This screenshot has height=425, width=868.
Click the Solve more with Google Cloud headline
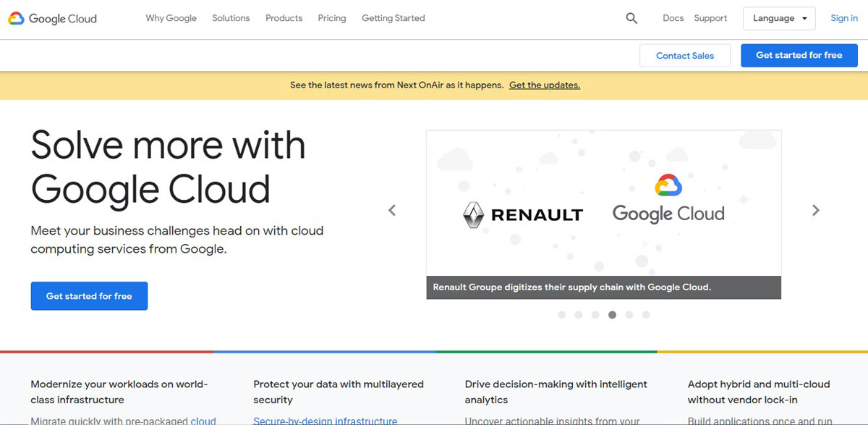point(168,167)
